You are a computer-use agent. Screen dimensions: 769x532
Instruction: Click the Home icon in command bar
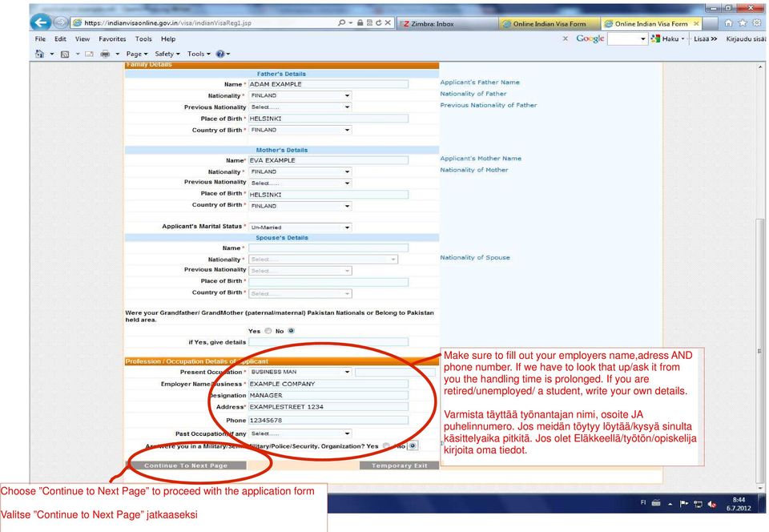(x=40, y=54)
